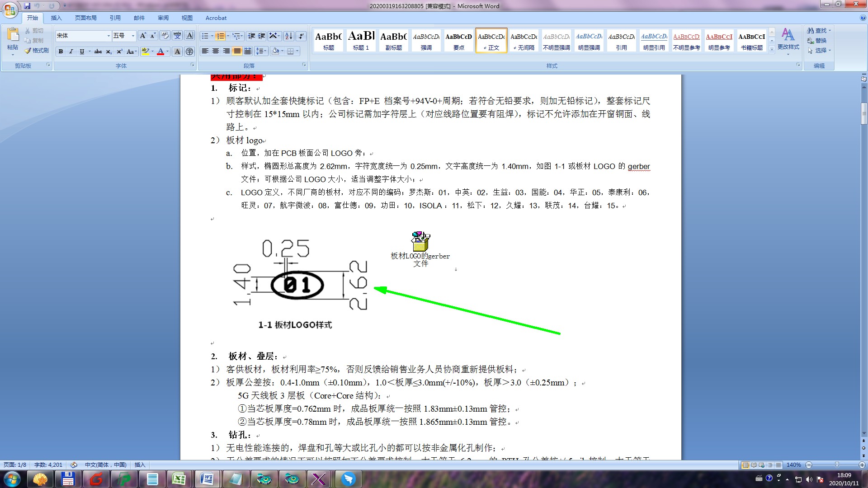Switch to the 页面布局 ribbon tab

click(85, 18)
